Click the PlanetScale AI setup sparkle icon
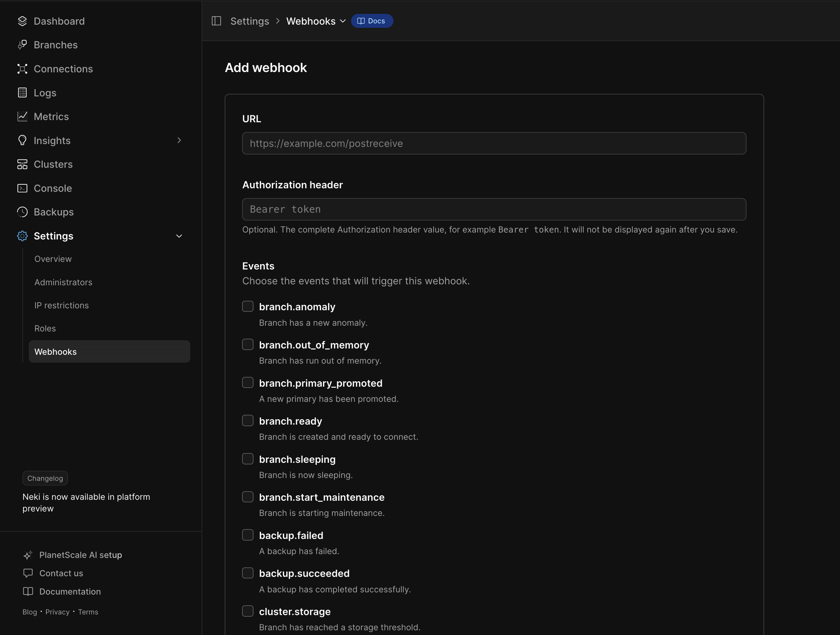This screenshot has height=635, width=840. 28,555
